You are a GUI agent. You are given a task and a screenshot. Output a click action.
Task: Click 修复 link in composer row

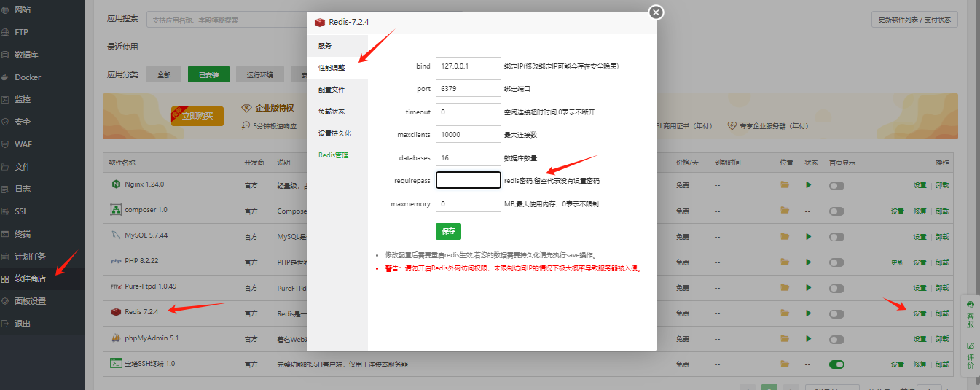click(920, 211)
